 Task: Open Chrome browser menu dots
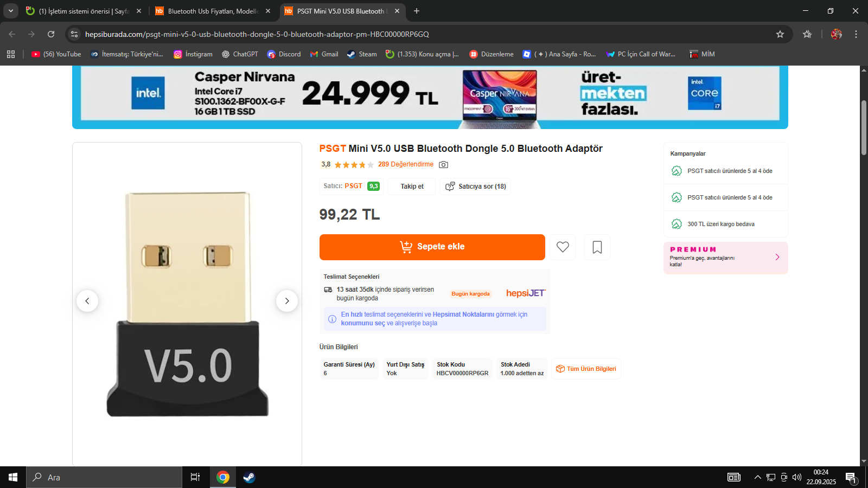click(x=856, y=34)
